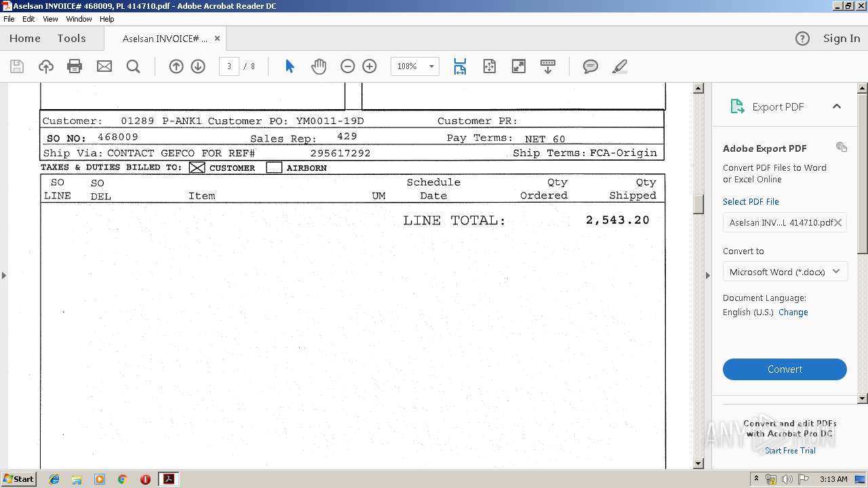The width and height of the screenshot is (868, 488).
Task: Open the Find text magnifier
Action: point(134,66)
